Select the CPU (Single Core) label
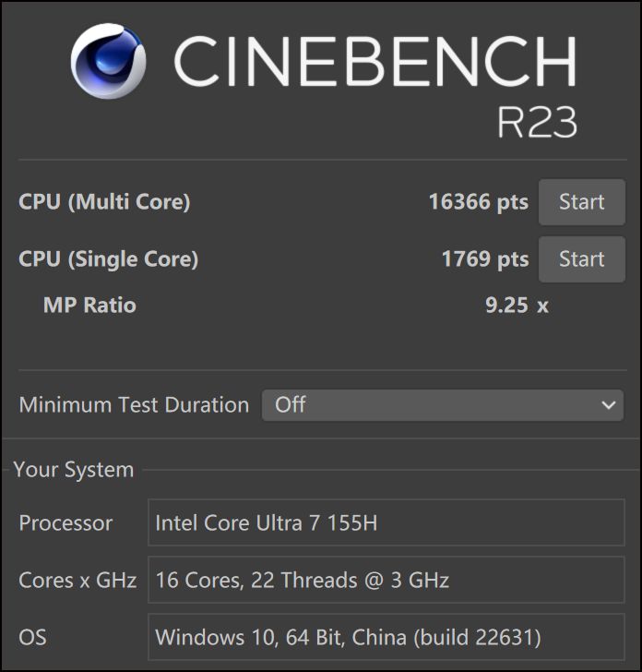Screen dimensions: 642x672 [109, 259]
